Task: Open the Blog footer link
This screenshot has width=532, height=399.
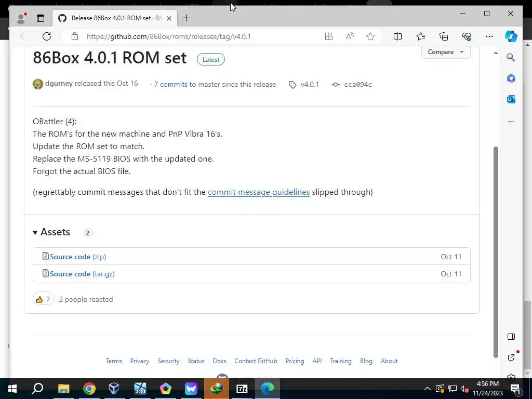Action: [366, 361]
